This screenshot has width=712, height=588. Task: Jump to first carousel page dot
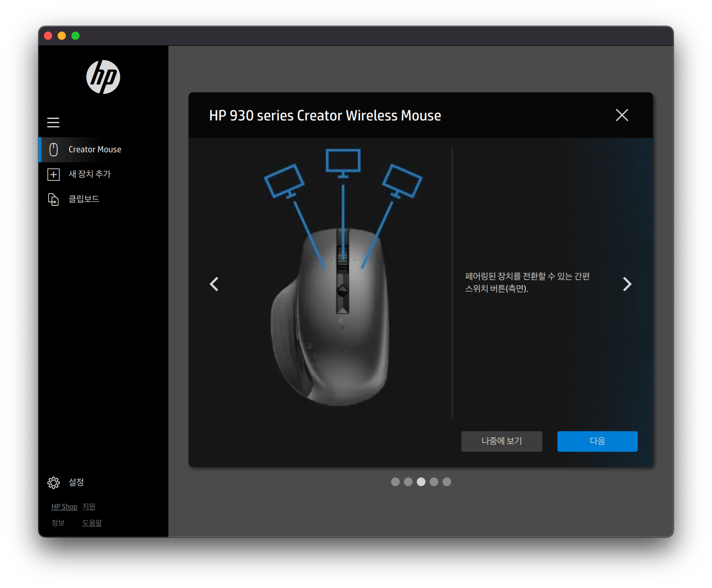point(395,482)
